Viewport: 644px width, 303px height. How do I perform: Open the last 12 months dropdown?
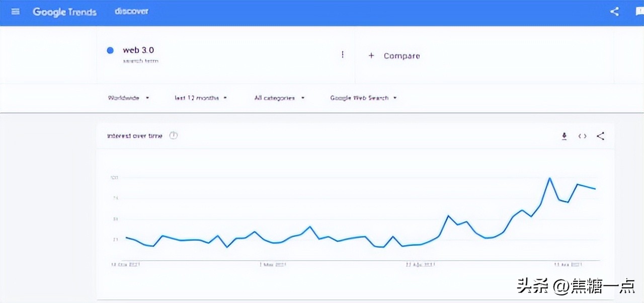[x=201, y=98]
